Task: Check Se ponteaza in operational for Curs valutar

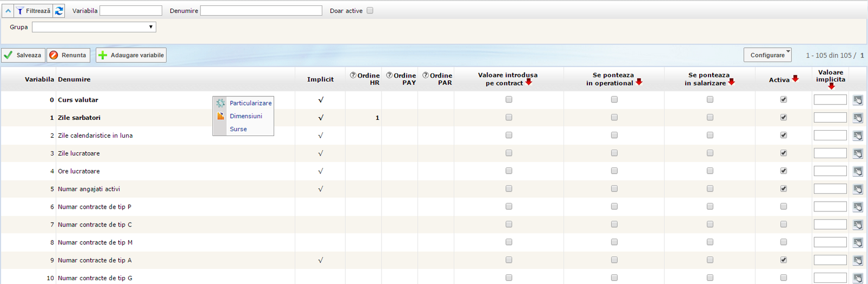Action: tap(614, 100)
